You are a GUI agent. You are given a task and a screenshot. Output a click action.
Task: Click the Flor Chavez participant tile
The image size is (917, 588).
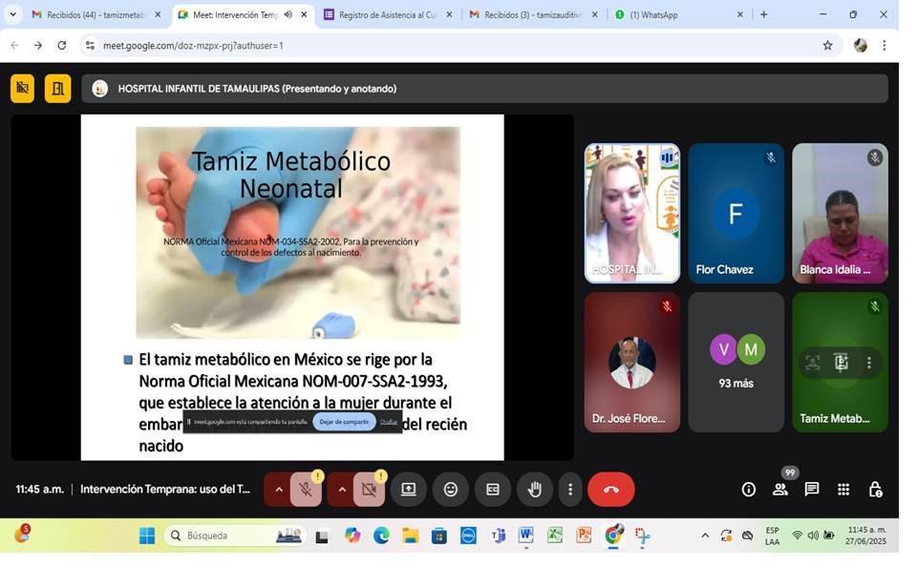tap(736, 214)
